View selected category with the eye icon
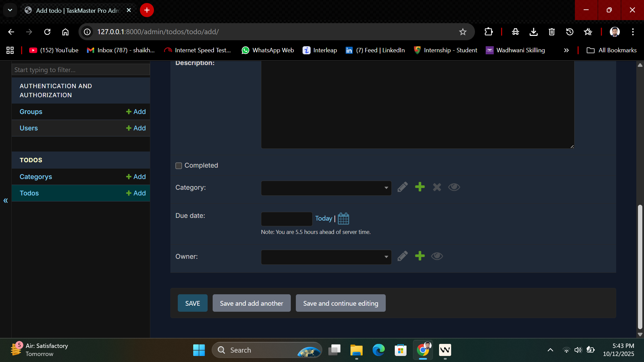 click(454, 187)
